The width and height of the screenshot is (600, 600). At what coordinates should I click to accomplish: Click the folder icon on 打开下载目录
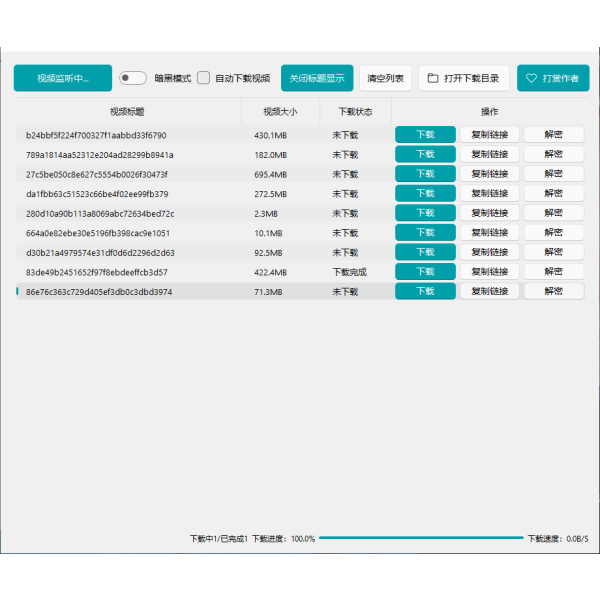(x=433, y=78)
